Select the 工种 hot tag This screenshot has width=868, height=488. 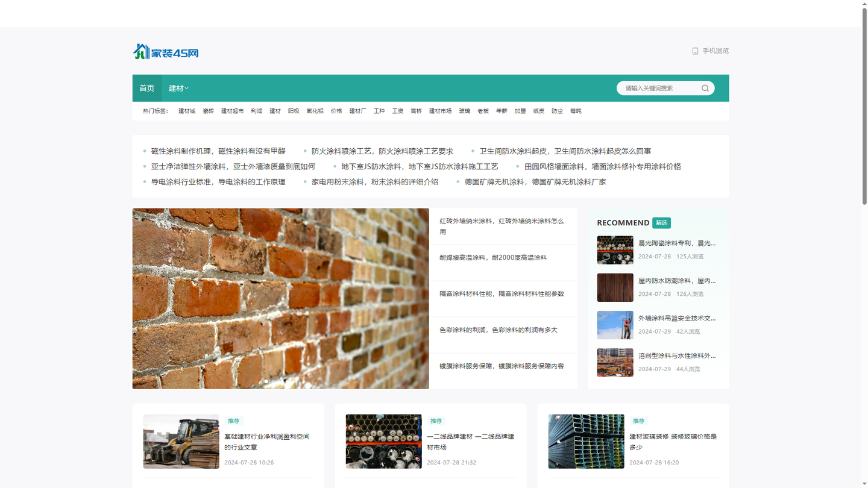[379, 111]
